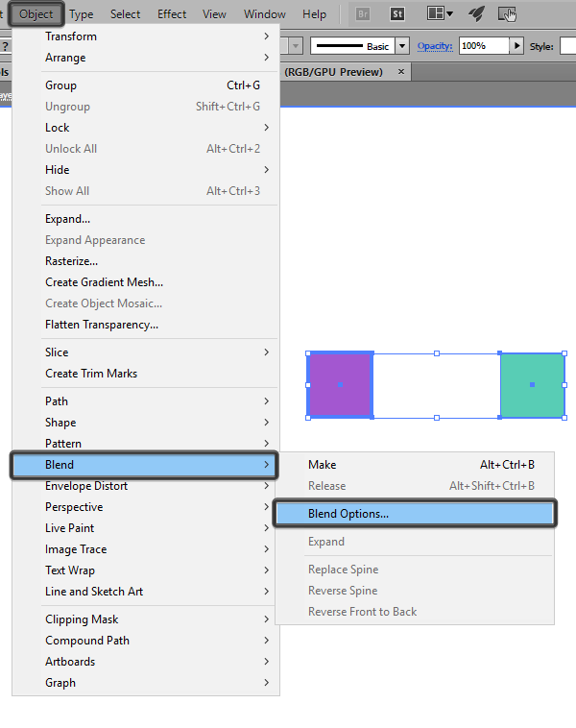
Task: Expand the Lock submenu
Action: (146, 128)
